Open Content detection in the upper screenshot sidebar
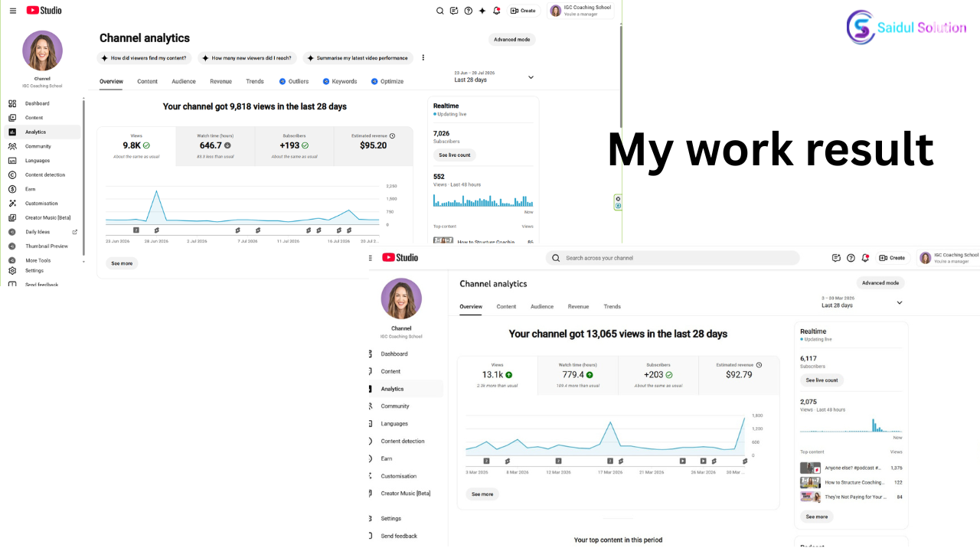 pos(43,174)
